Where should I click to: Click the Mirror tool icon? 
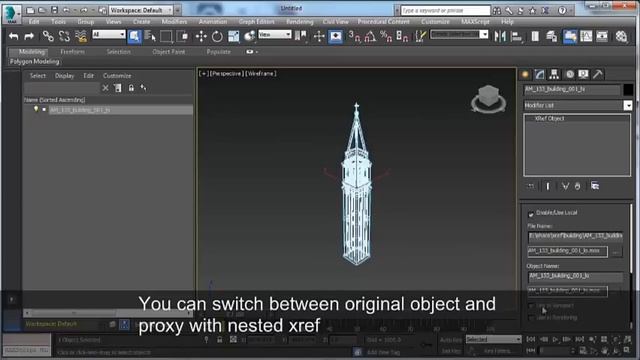click(499, 36)
